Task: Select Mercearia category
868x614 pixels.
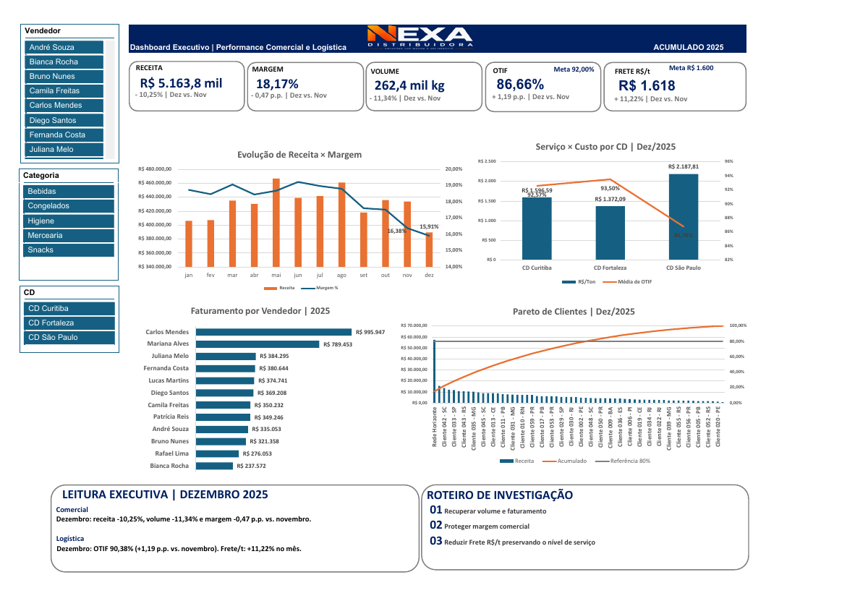Action: tap(69, 236)
